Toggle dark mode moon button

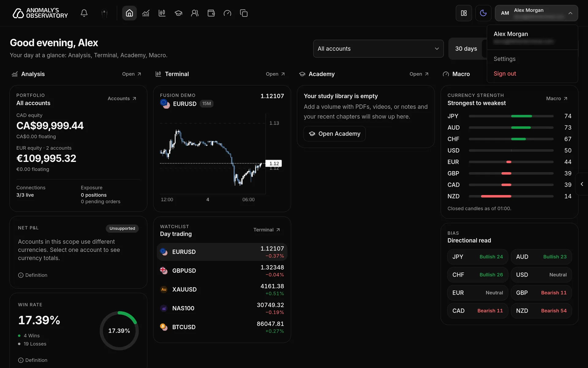pos(483,13)
